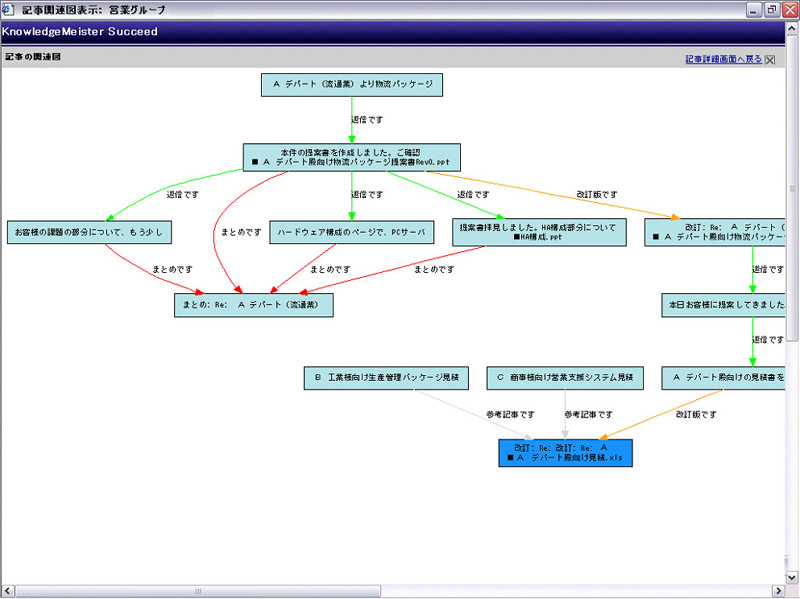Select node 本件の提案書を作成しました。ご確認
The height and width of the screenshot is (599, 800).
tap(352, 157)
